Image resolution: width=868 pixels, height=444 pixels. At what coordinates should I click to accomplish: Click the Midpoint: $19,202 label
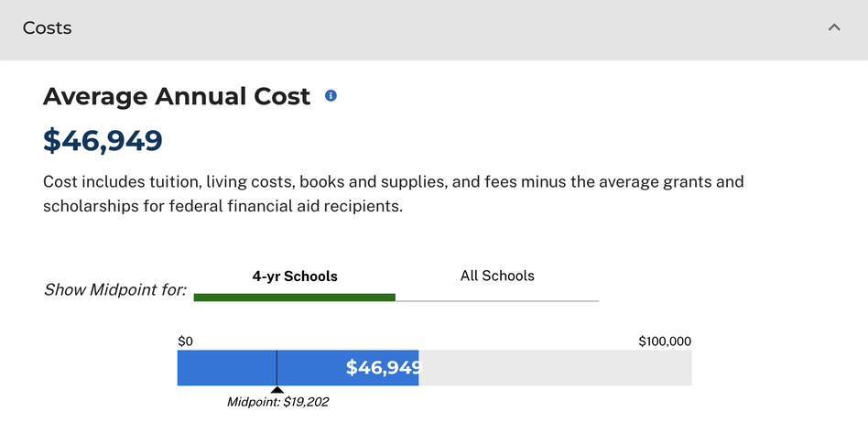[278, 402]
